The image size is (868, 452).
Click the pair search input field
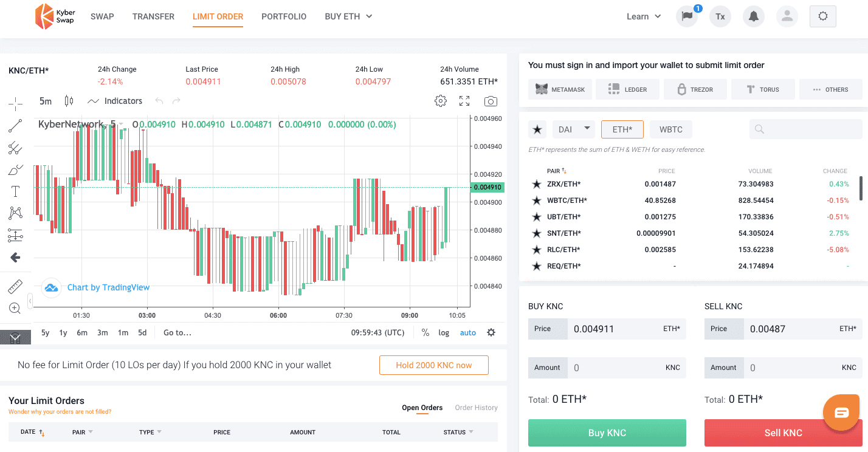click(806, 129)
